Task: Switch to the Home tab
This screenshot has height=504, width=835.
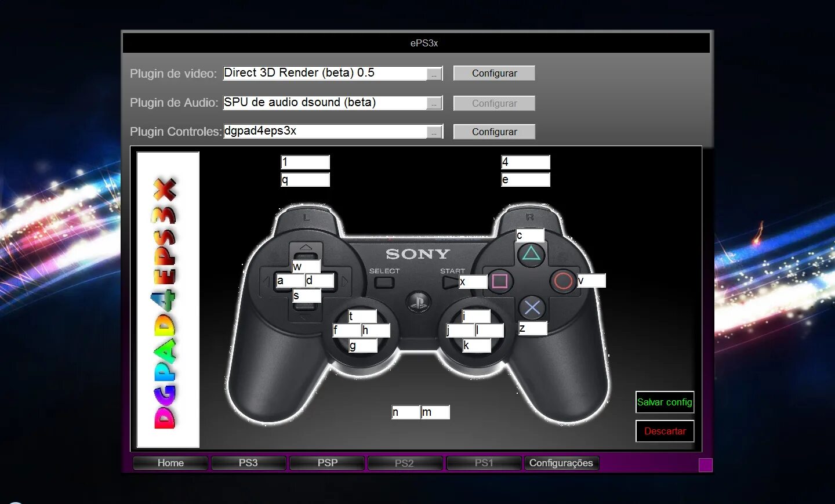Action: (170, 463)
